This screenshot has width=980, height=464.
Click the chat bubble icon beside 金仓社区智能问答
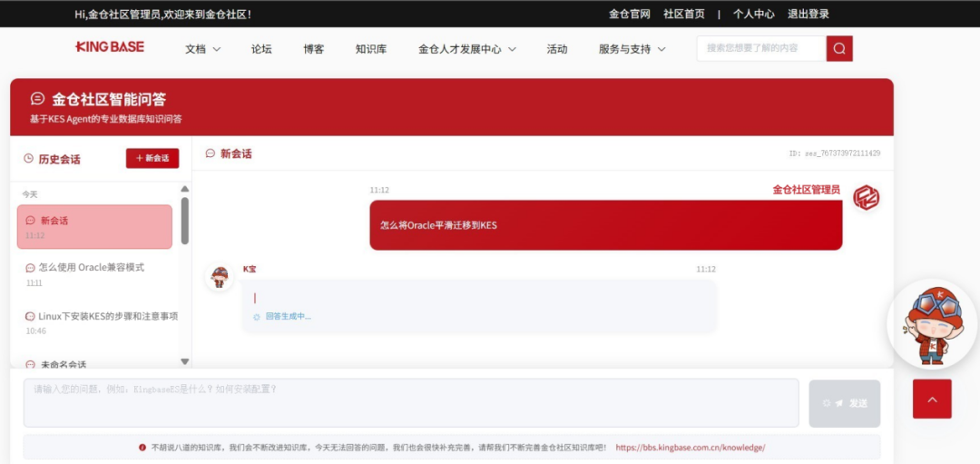click(37, 99)
